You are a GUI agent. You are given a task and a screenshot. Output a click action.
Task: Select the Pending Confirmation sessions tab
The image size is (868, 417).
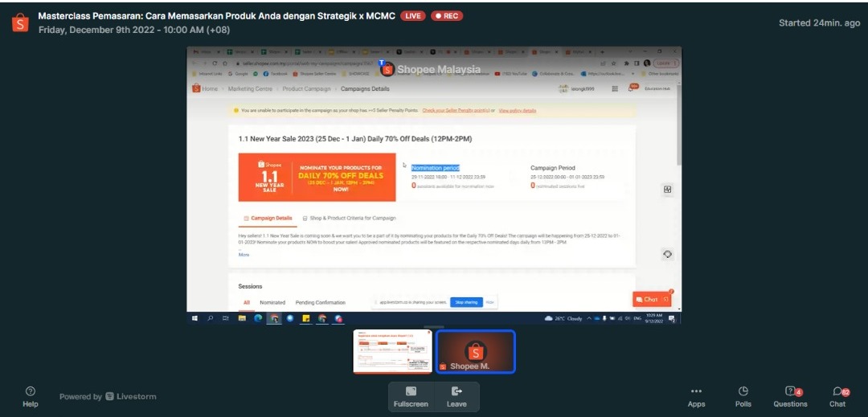(320, 303)
